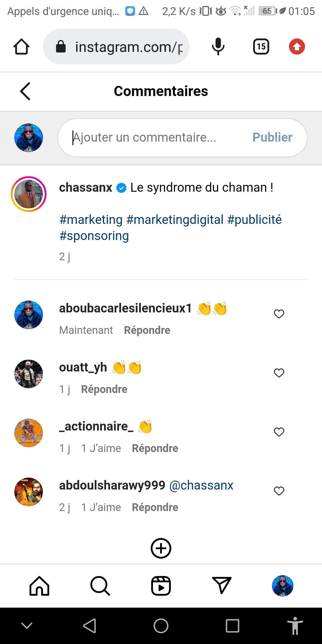The image size is (322, 644).
Task: Open Instagram search tab
Action: [x=100, y=586]
